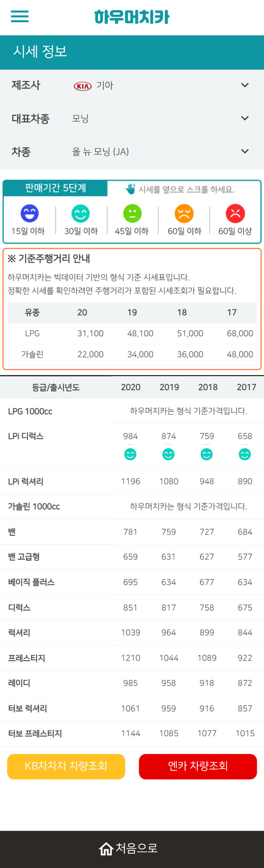Click mileage table column header 20
264x868 pixels.
click(x=82, y=312)
